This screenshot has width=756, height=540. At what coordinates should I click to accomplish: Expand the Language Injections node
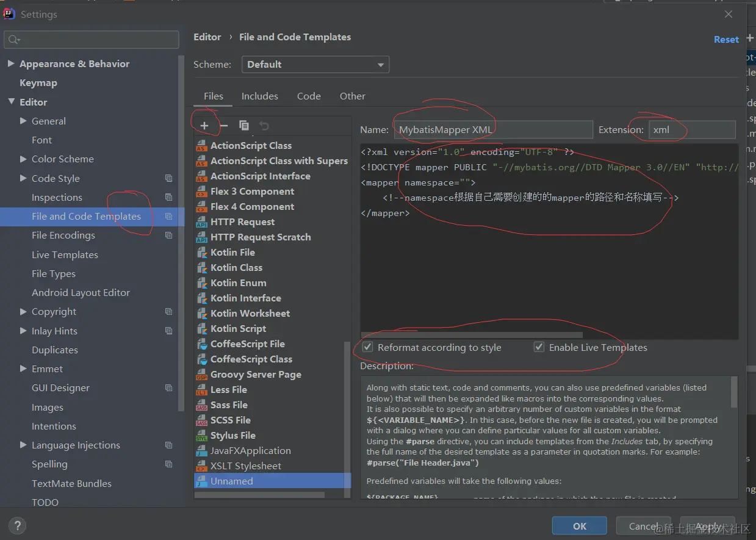click(x=23, y=445)
